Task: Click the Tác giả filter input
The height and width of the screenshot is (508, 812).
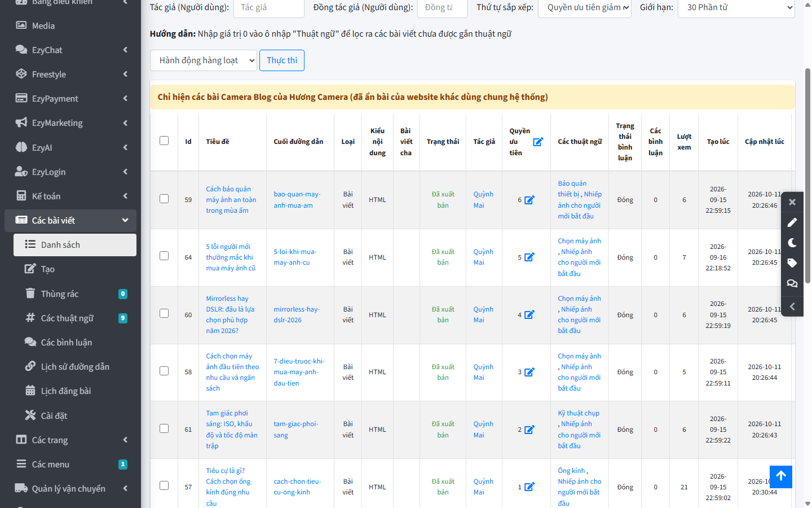Action: pyautogui.click(x=269, y=7)
